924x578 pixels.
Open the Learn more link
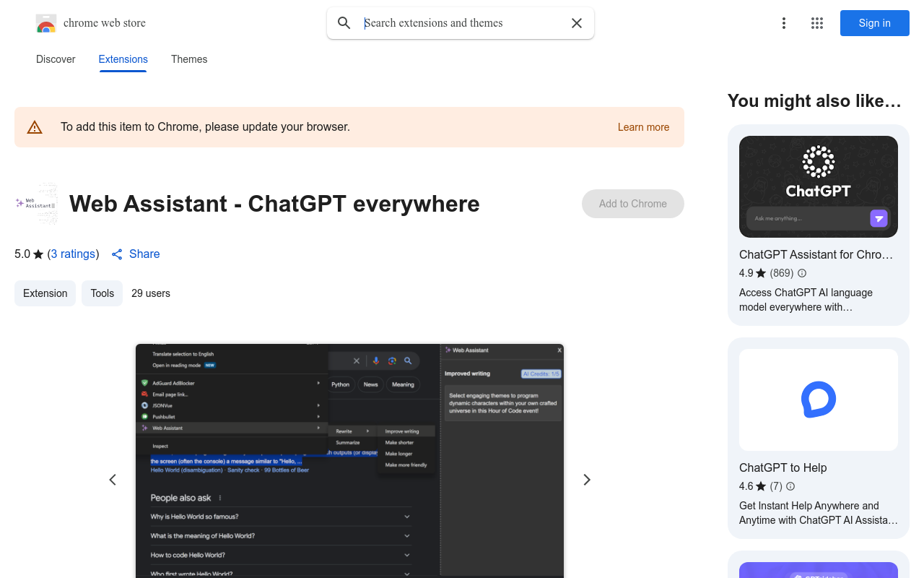point(643,127)
